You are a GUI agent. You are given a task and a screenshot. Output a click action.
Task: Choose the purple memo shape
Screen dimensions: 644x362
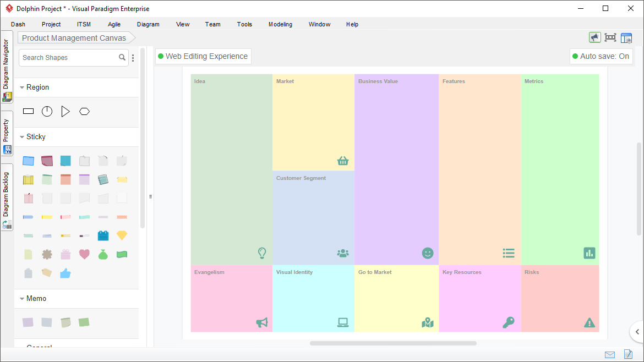28,322
